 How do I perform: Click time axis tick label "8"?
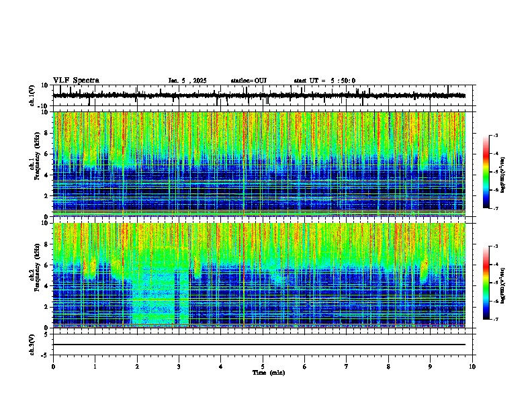point(388,367)
